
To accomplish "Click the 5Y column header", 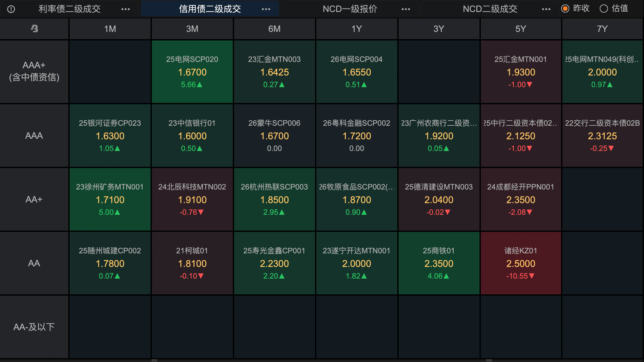I will [521, 29].
